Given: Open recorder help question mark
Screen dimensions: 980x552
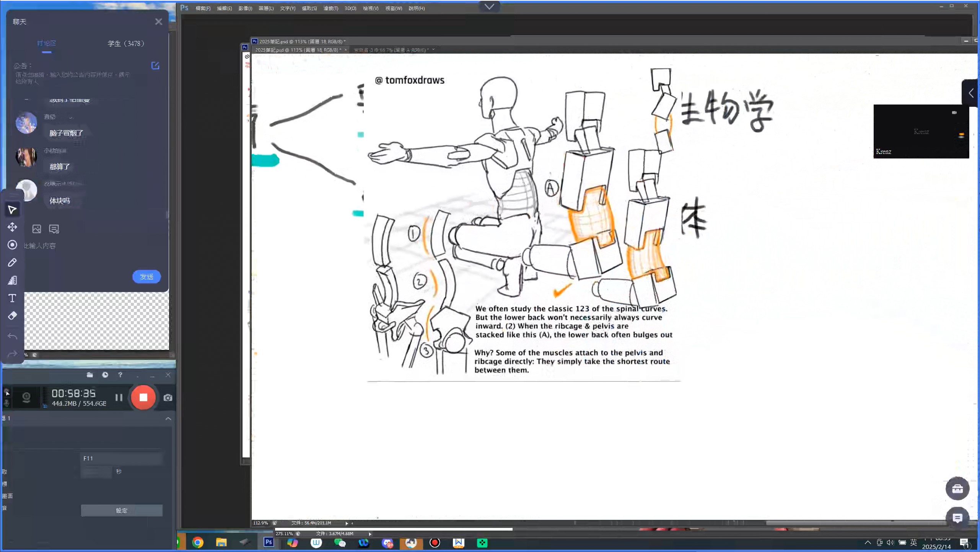Looking at the screenshot, I should [120, 375].
